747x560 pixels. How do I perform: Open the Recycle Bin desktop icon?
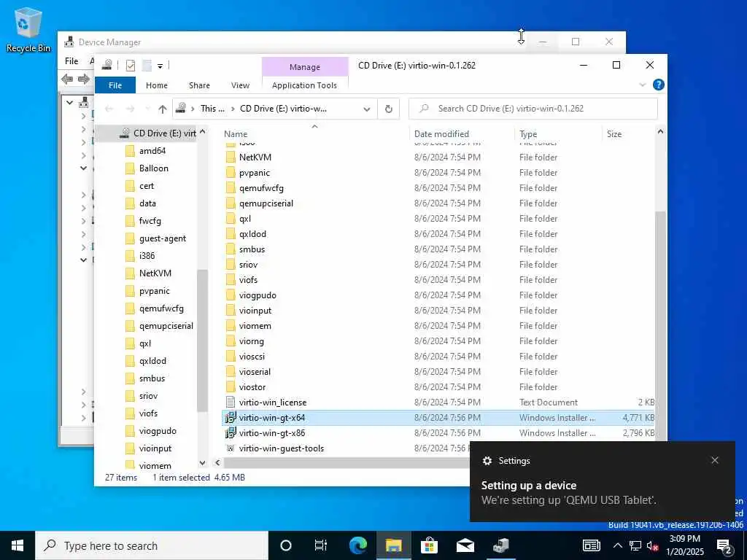coord(28,29)
